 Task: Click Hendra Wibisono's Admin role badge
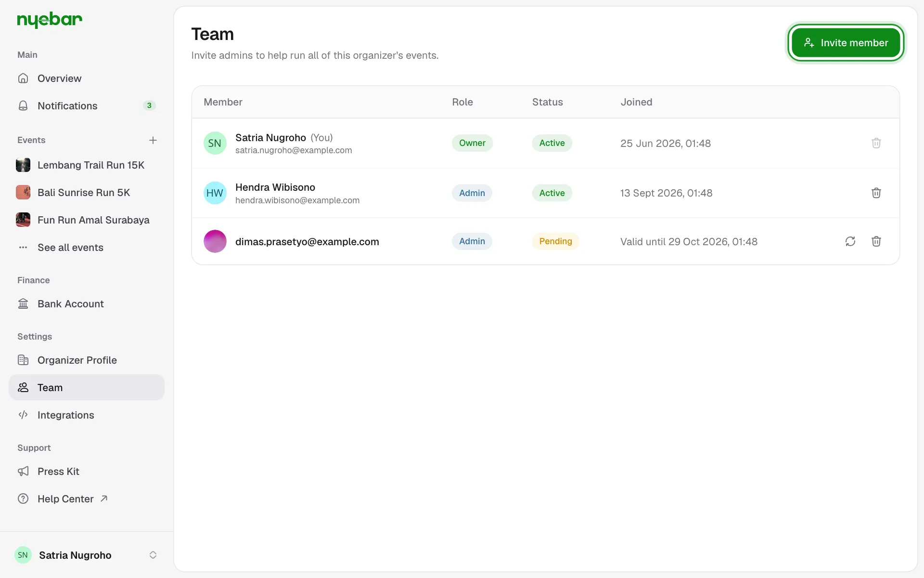472,193
